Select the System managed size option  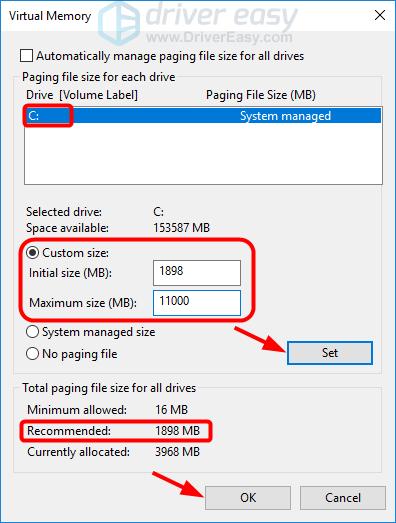point(32,332)
